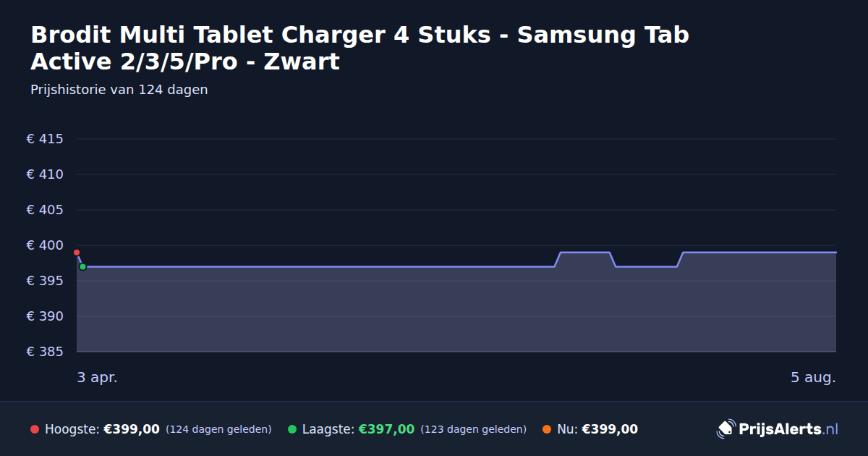Select the green lowest-price marker on chart
This screenshot has width=868, height=456.
tap(82, 267)
